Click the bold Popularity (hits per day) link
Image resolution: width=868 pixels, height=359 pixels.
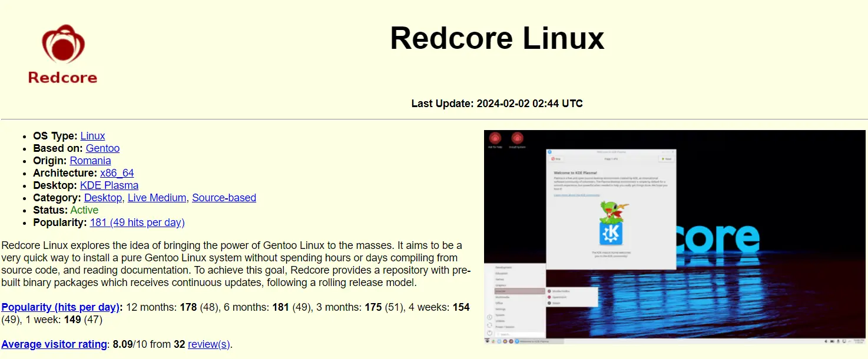pos(61,307)
